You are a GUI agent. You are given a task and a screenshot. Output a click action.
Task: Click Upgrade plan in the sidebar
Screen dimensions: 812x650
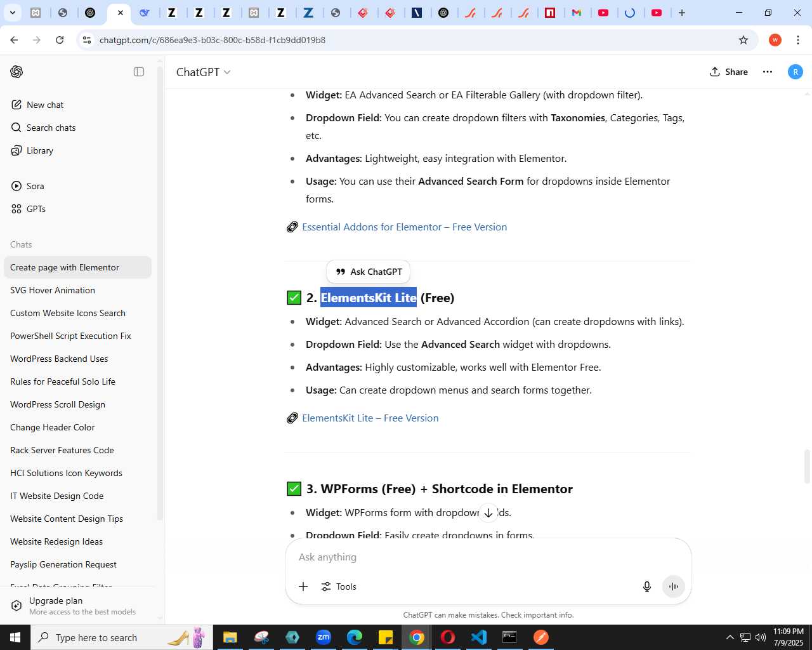coord(77,606)
